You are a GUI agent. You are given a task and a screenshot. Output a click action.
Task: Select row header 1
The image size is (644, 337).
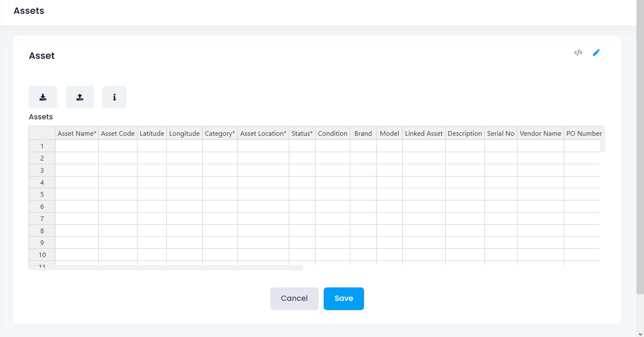42,146
